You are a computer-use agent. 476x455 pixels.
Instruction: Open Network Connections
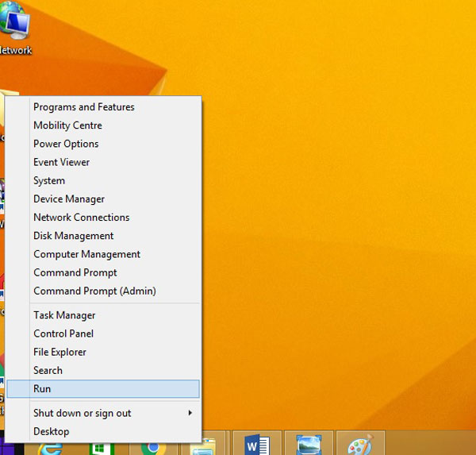[103, 218]
